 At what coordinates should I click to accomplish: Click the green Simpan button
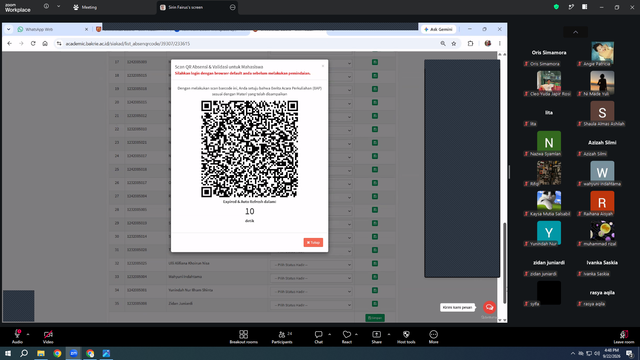375,318
